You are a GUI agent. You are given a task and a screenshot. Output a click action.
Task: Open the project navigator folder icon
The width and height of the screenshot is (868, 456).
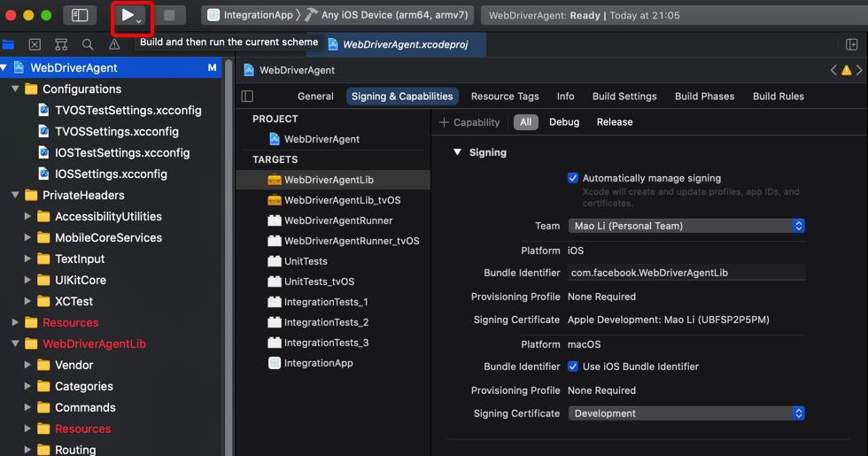click(x=8, y=44)
